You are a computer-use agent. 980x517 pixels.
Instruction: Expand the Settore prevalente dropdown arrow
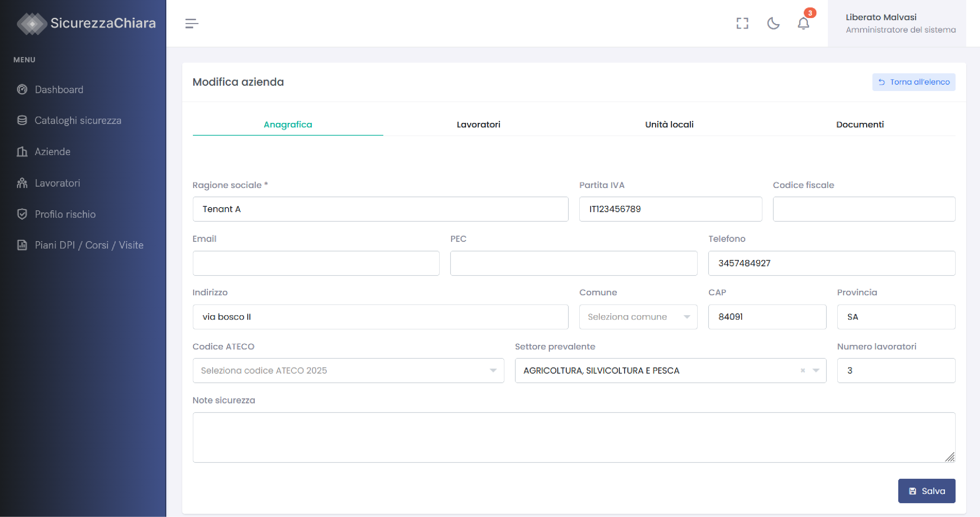(x=816, y=370)
